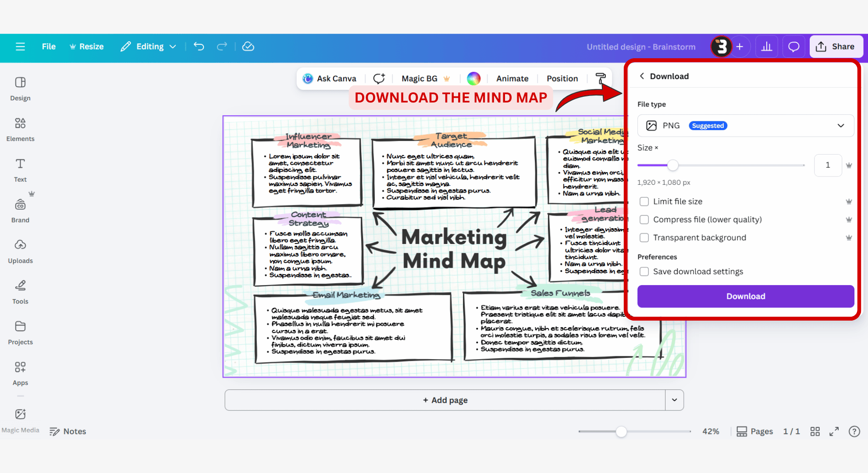Open the Add page options chevron
This screenshot has height=473, width=868.
coord(674,400)
